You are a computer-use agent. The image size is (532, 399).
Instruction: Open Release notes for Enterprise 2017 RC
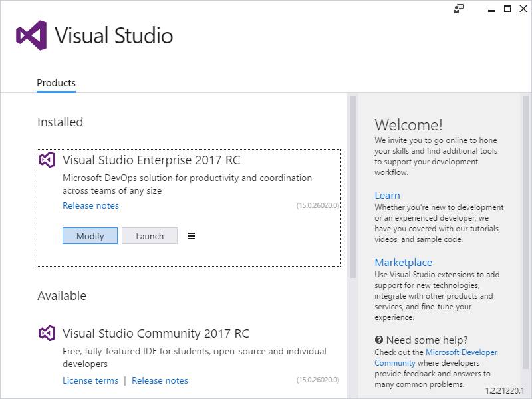90,205
